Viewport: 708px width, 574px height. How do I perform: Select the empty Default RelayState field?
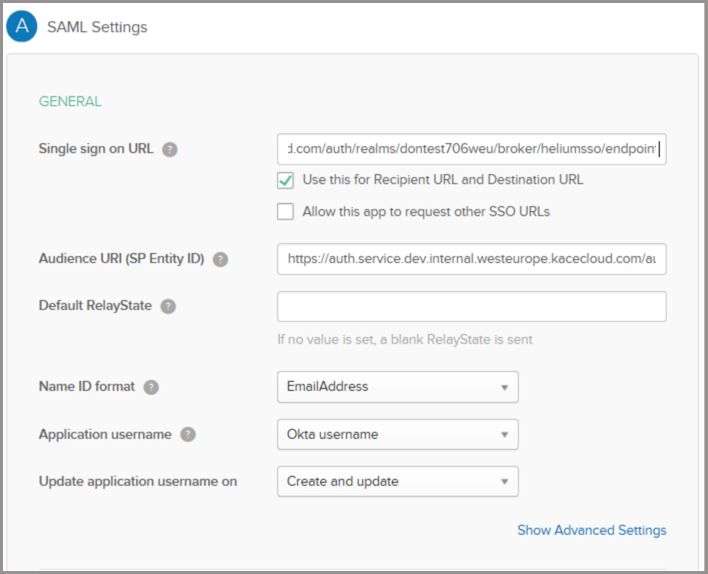pos(471,306)
